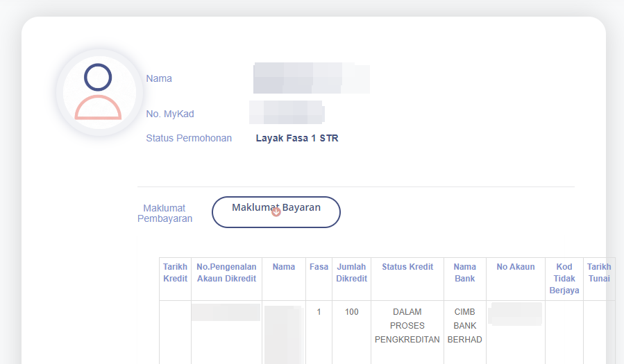Click the user profile avatar icon
This screenshot has height=364, width=624.
98,92
